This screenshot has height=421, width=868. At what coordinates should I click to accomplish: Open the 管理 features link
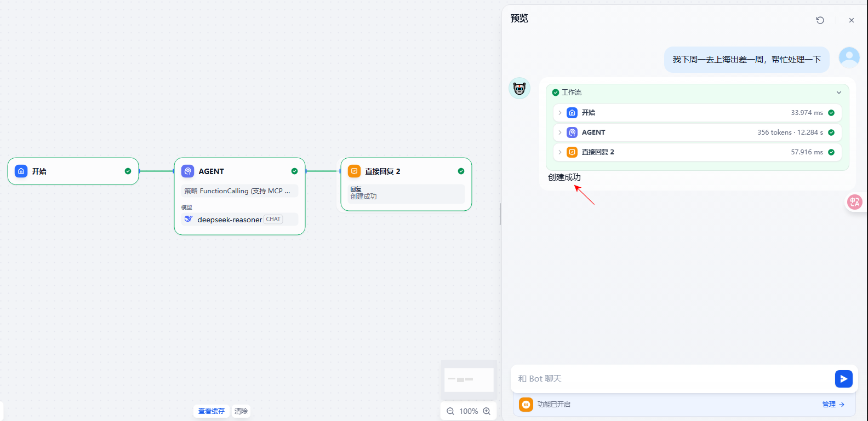[833, 405]
